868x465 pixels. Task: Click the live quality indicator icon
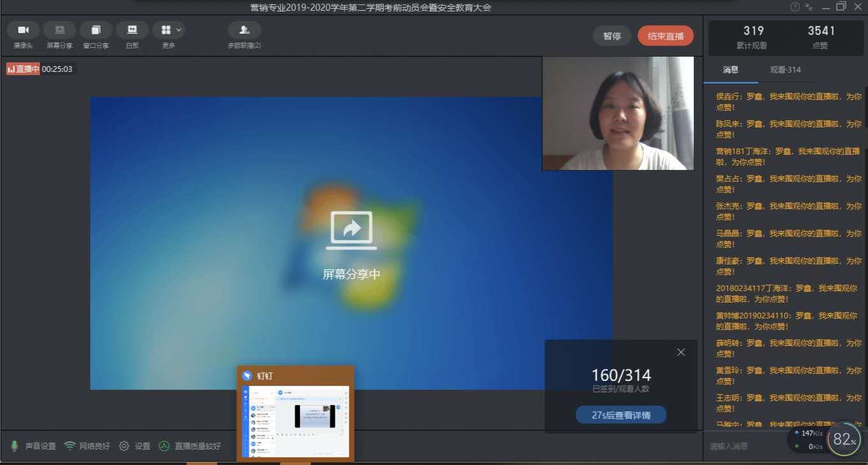coord(164,446)
